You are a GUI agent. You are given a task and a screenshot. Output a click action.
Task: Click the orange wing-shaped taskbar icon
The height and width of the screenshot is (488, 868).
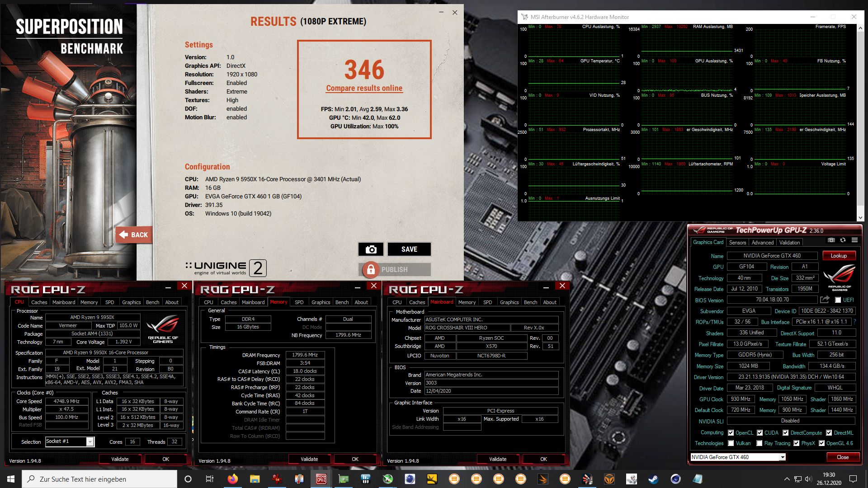point(542,479)
